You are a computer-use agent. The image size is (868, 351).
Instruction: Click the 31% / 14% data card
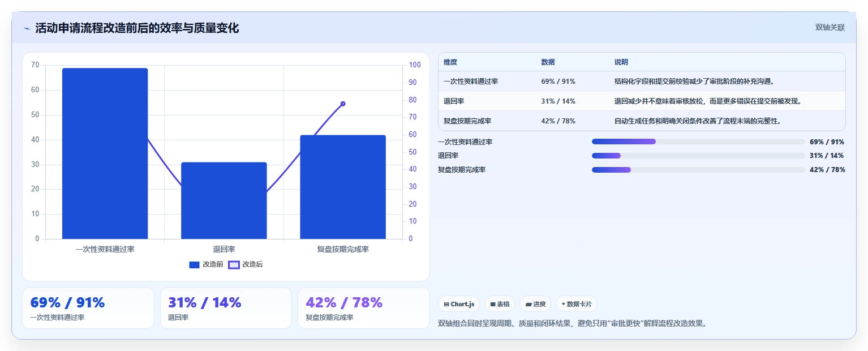(x=226, y=308)
